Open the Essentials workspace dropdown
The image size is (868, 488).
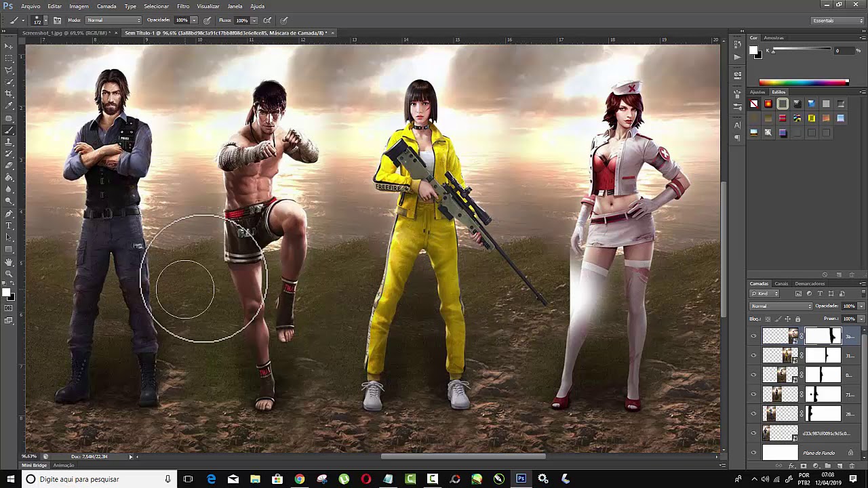[838, 20]
